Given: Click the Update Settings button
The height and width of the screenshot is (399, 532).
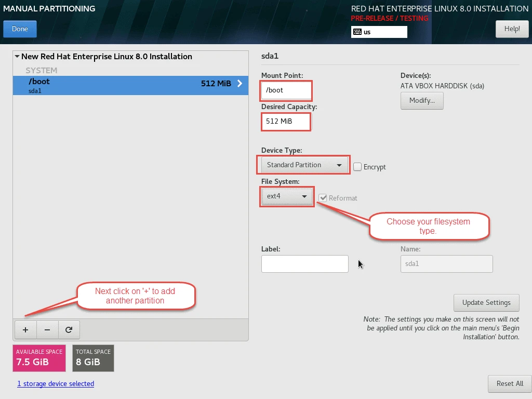Looking at the screenshot, I should [486, 302].
